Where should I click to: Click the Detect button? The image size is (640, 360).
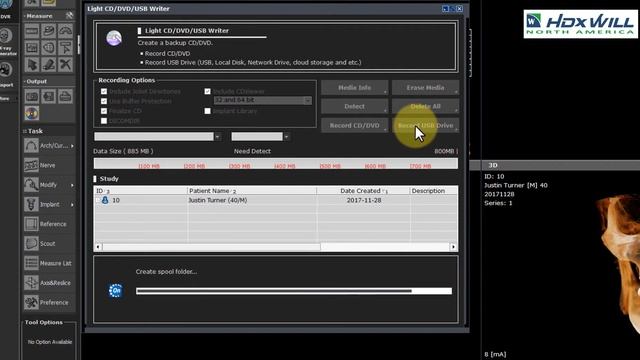pyautogui.click(x=354, y=107)
